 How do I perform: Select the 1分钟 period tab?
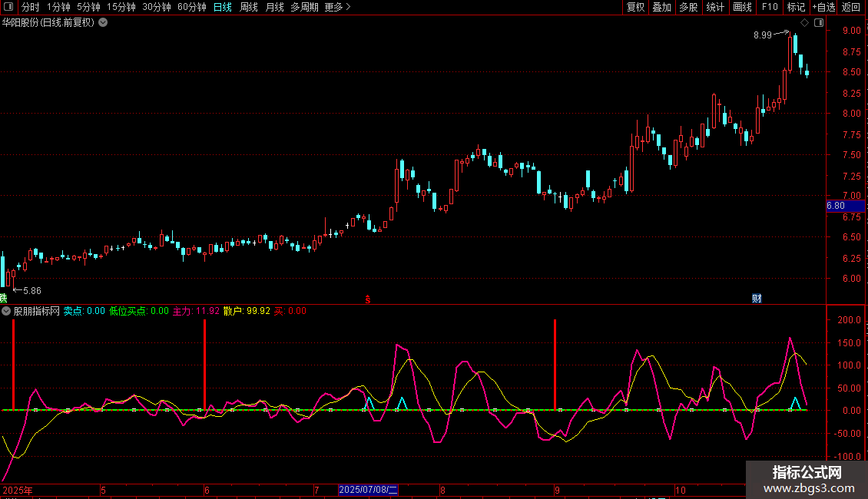click(x=58, y=7)
